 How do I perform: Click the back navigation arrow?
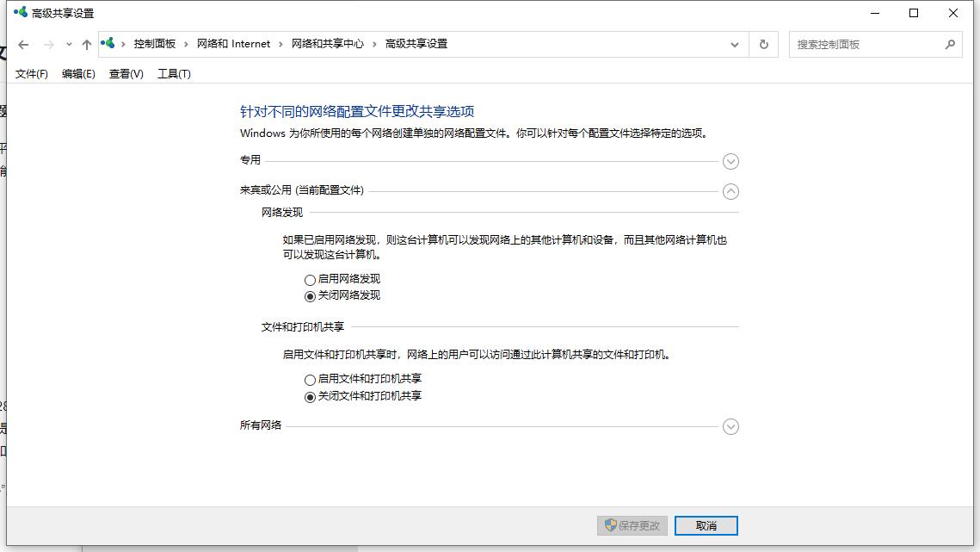(23, 43)
